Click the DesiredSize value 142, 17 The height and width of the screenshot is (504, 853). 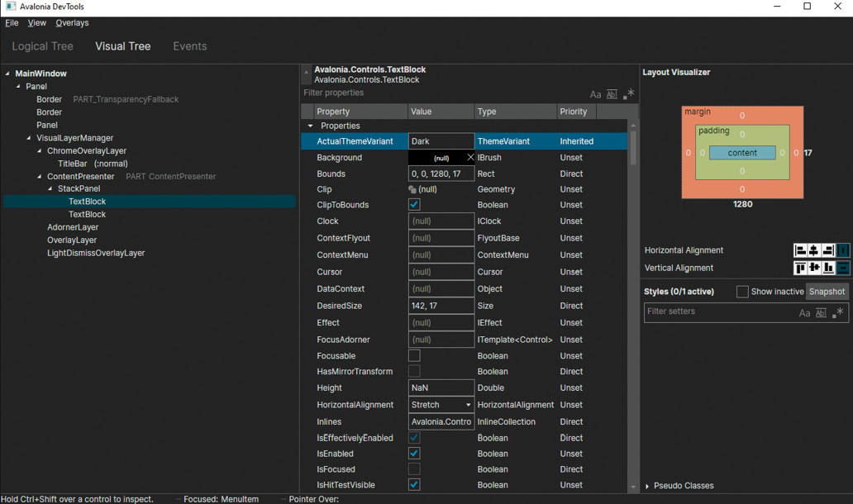pos(441,306)
